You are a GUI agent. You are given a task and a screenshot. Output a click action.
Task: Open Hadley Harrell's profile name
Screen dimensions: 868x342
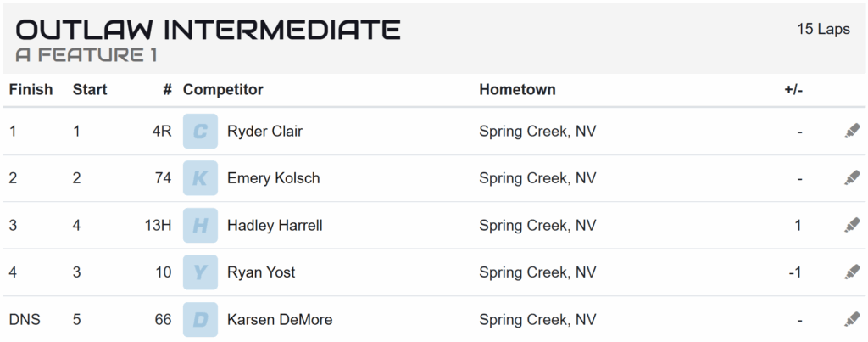tap(275, 225)
